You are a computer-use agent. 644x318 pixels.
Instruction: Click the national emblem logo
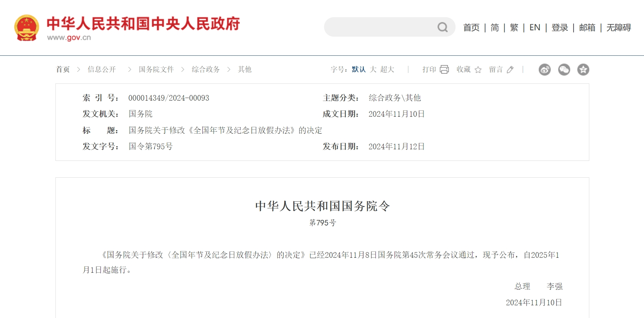coord(27,28)
